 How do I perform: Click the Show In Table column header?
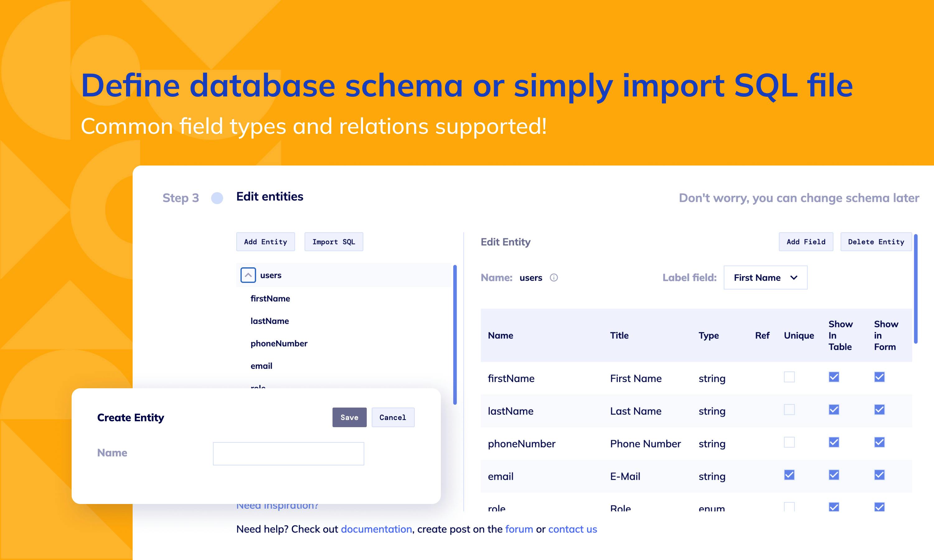tap(840, 335)
